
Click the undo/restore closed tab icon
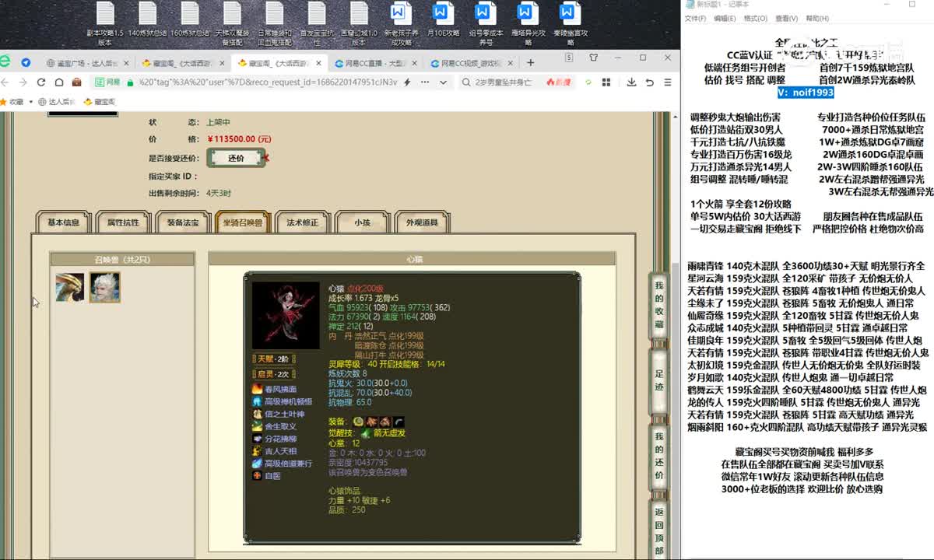pos(650,82)
